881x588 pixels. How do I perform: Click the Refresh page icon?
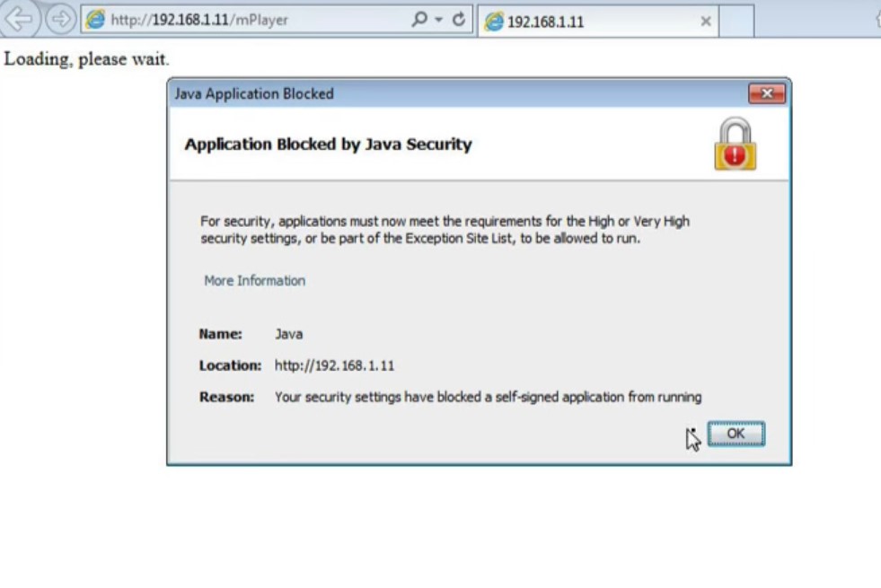(459, 20)
